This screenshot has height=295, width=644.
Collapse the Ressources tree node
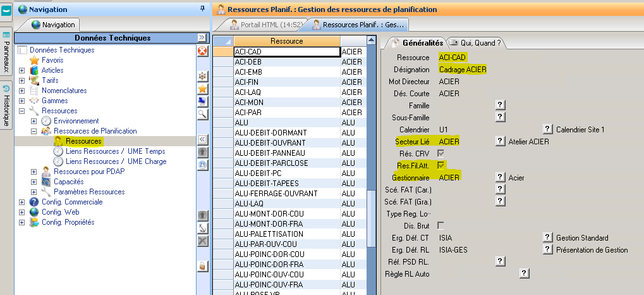coord(22,111)
